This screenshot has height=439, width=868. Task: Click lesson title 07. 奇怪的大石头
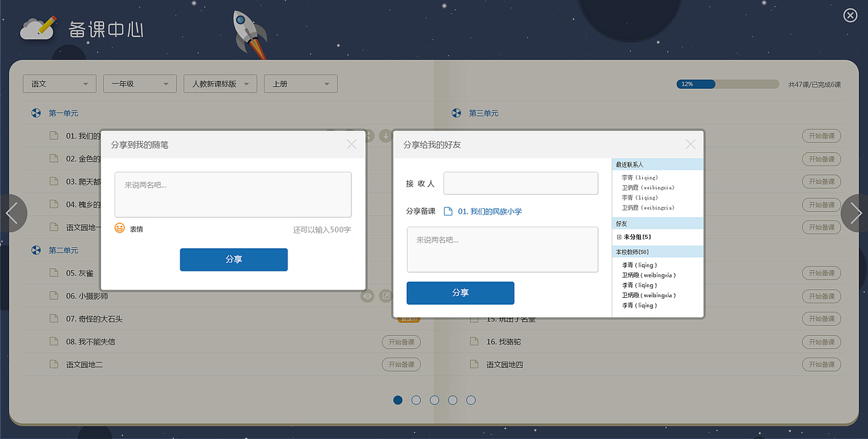[x=94, y=319]
